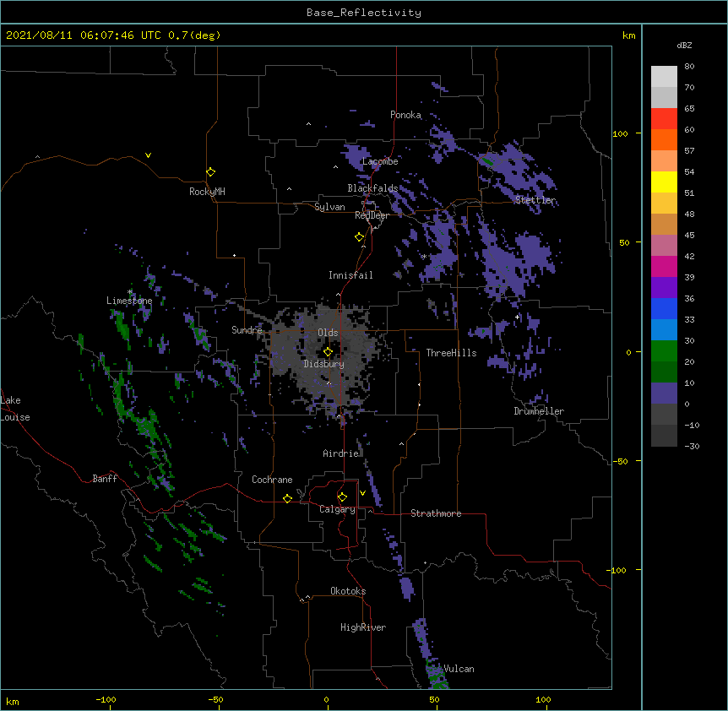
Task: Click the violet 36-39 dBZ legend swatch
Action: click(x=664, y=288)
